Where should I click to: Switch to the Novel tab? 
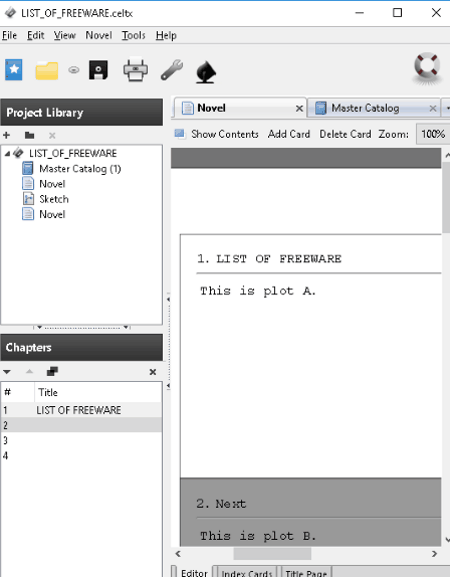click(x=239, y=108)
